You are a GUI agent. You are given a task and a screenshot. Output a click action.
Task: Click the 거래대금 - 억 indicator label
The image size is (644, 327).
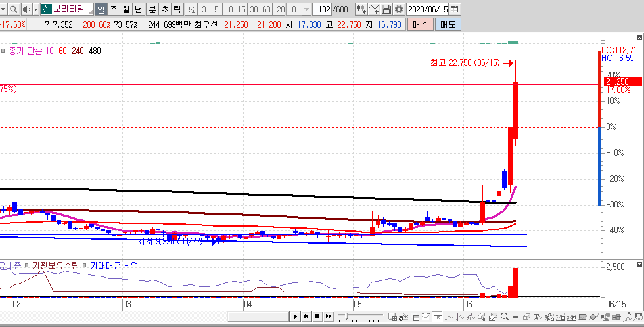pyautogui.click(x=114, y=265)
